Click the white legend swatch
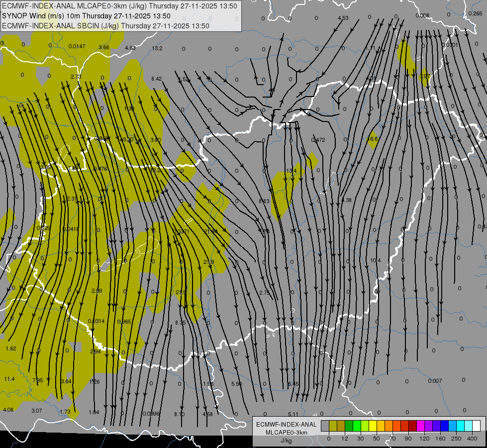487x448 pixels. (x=476, y=426)
